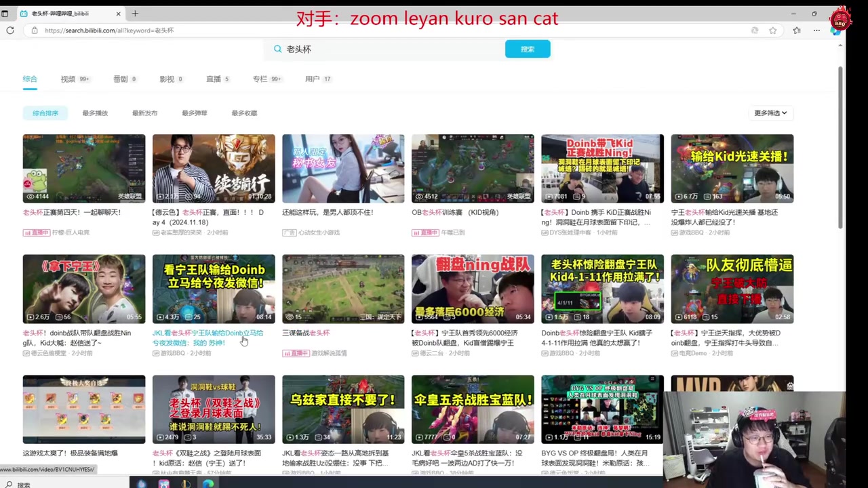Switch to the 用户 results tab
This screenshot has height=488, width=868.
[318, 79]
